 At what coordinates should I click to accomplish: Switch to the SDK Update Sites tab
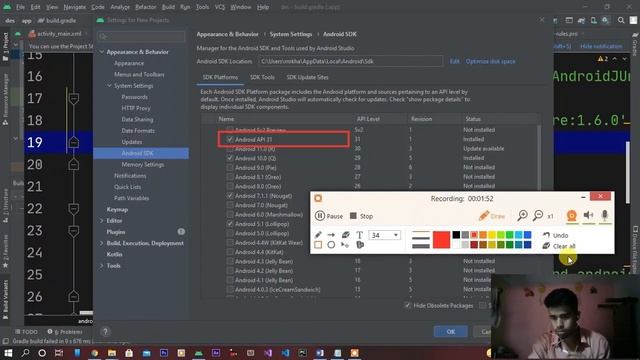click(307, 77)
